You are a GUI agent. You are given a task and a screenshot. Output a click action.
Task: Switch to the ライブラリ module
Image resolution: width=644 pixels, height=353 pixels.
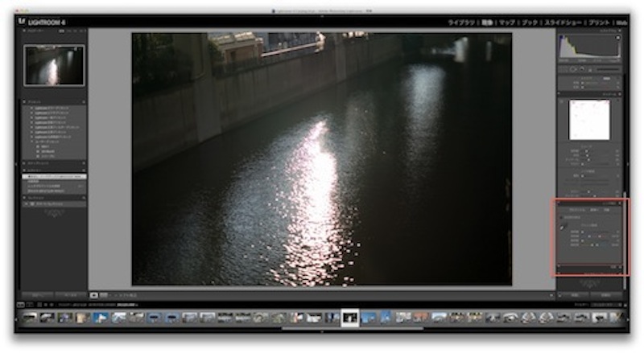click(461, 23)
